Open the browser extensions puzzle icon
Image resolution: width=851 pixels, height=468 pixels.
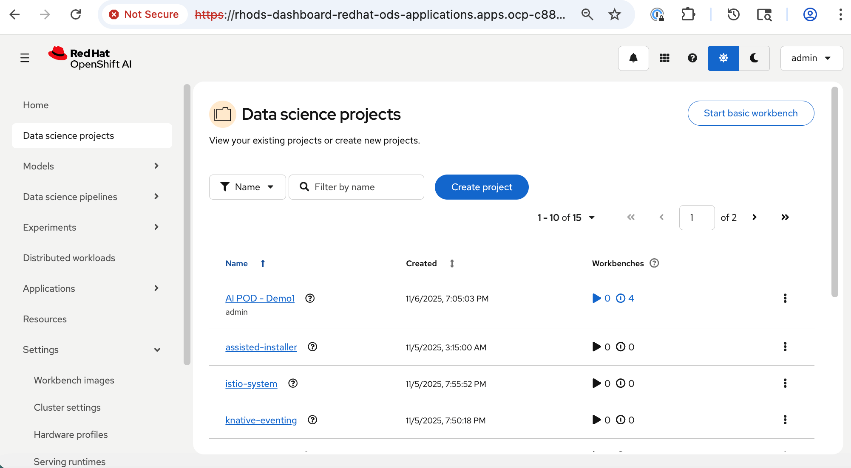(x=688, y=15)
